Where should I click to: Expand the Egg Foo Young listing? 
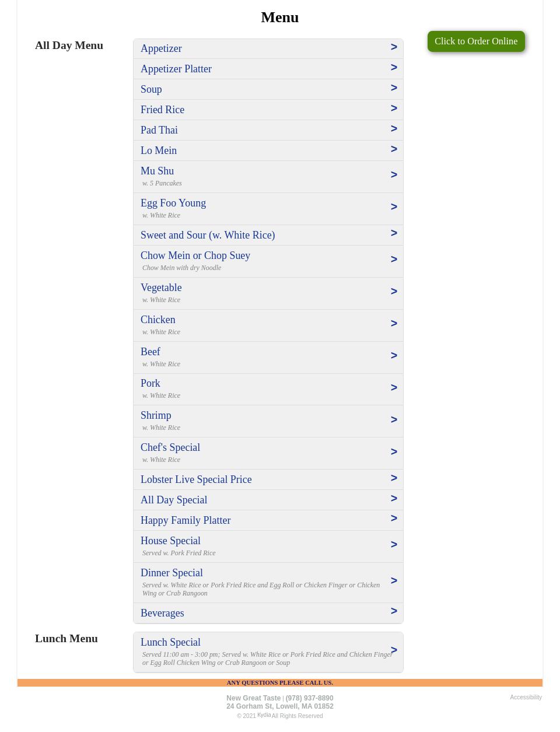pyautogui.click(x=268, y=207)
